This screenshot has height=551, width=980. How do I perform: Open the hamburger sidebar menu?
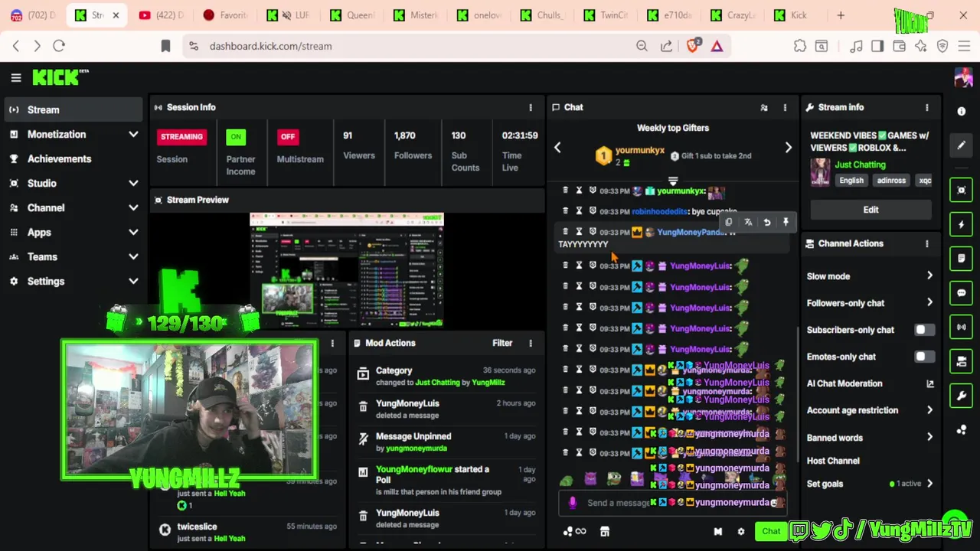click(15, 77)
